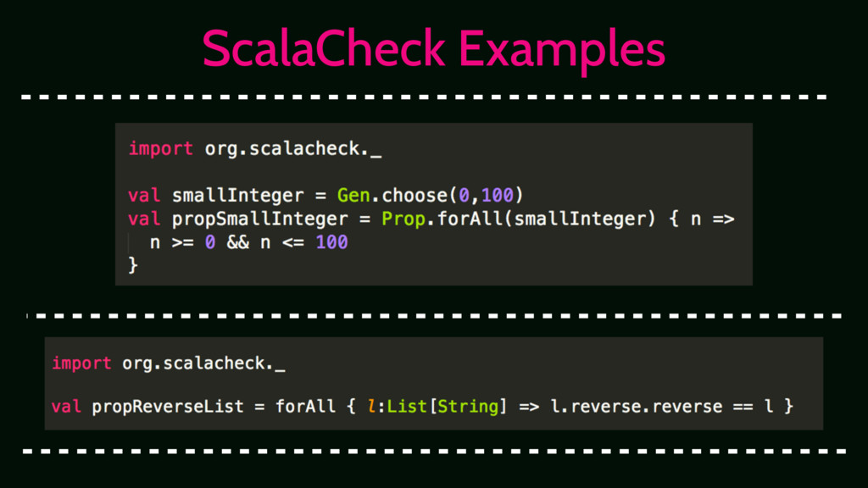Click the val keyword before propReverseList
868x488 pixels.
point(65,407)
